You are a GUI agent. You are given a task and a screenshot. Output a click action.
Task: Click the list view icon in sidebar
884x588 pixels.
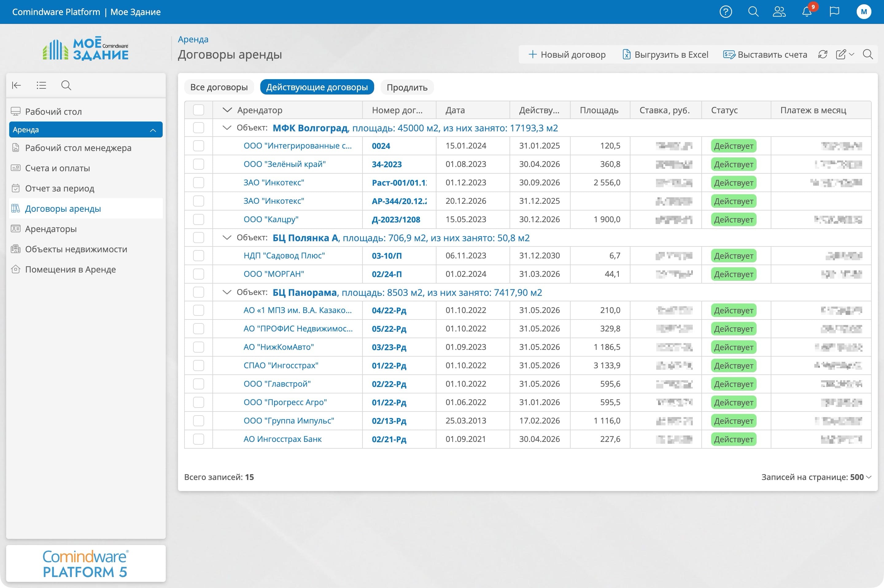coord(41,86)
